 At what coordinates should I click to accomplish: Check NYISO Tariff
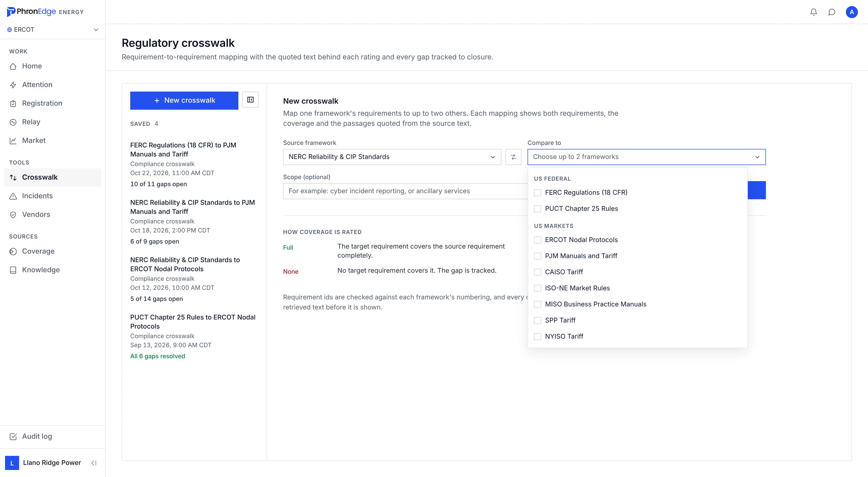(x=537, y=336)
